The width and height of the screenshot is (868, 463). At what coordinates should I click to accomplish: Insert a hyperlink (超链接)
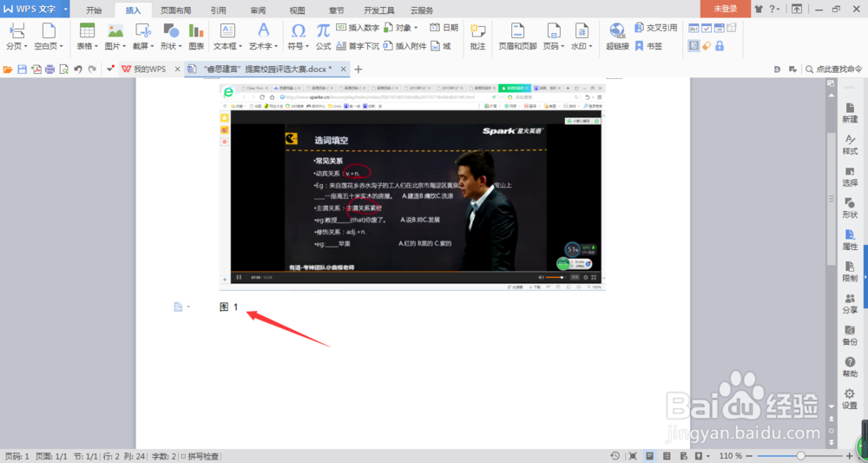click(x=617, y=37)
